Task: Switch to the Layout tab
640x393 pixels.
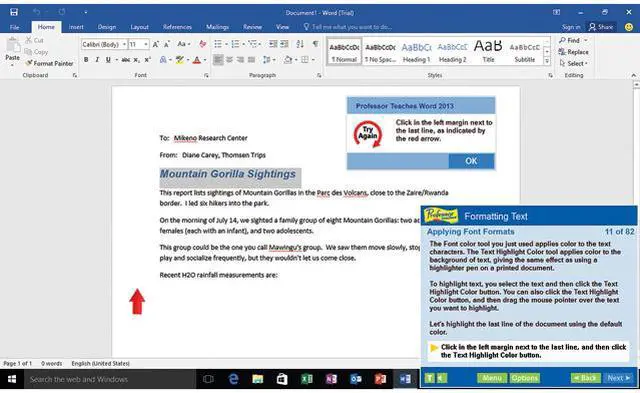Action: pos(140,27)
